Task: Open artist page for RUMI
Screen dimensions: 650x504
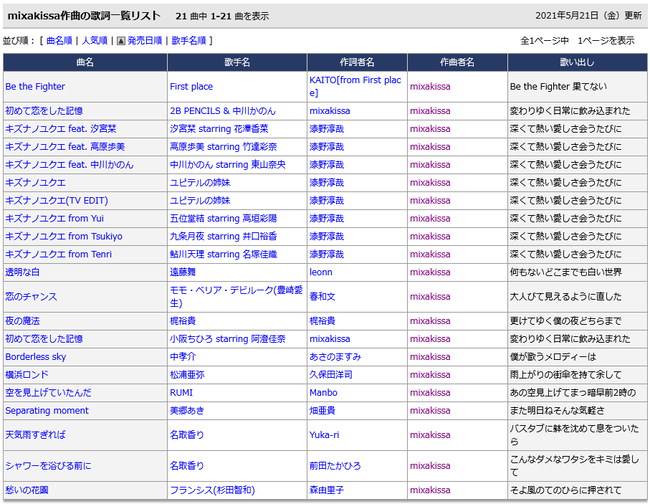Action: (181, 393)
